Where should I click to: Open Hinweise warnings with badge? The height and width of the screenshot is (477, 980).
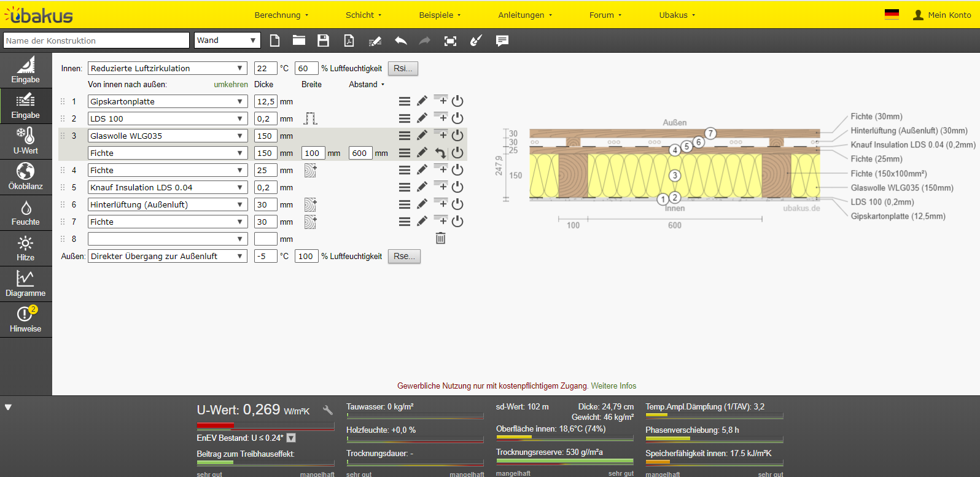[x=26, y=319]
